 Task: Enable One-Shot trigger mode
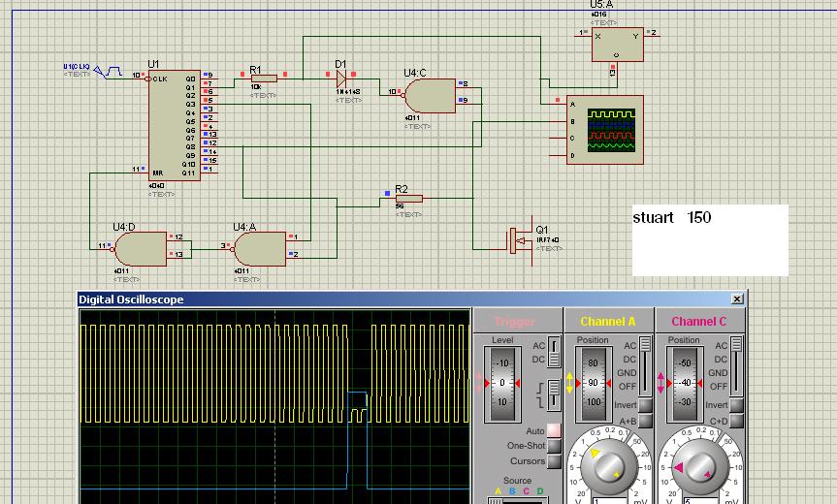point(554,446)
